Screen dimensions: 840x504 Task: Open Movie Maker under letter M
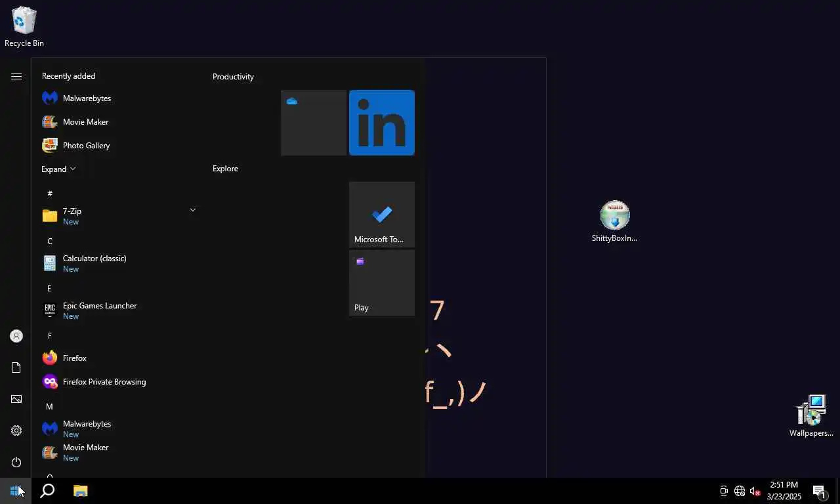click(x=118, y=452)
